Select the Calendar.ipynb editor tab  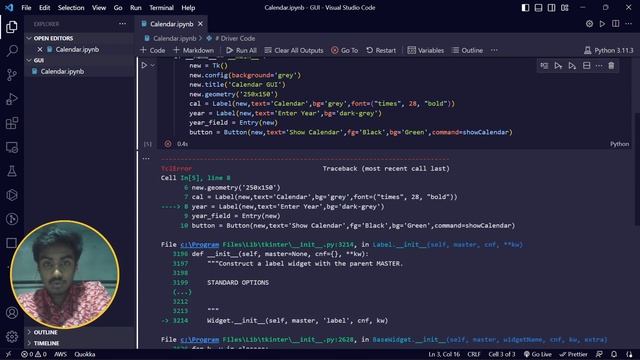[171, 24]
